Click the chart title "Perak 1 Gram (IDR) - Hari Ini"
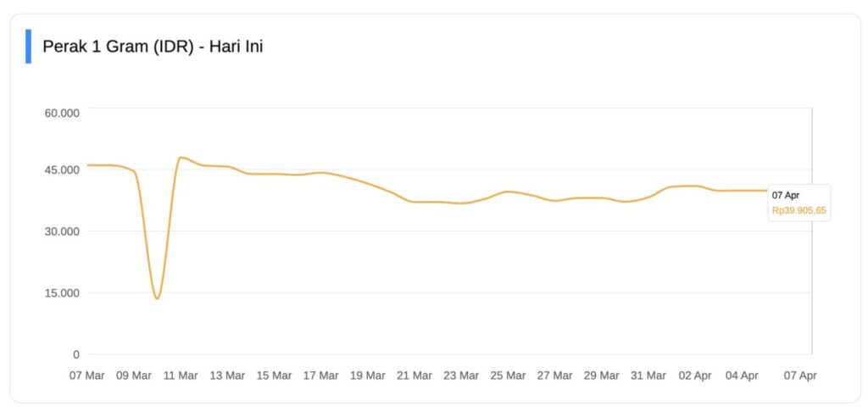Image resolution: width=868 pixels, height=412 pixels. pyautogui.click(x=153, y=47)
